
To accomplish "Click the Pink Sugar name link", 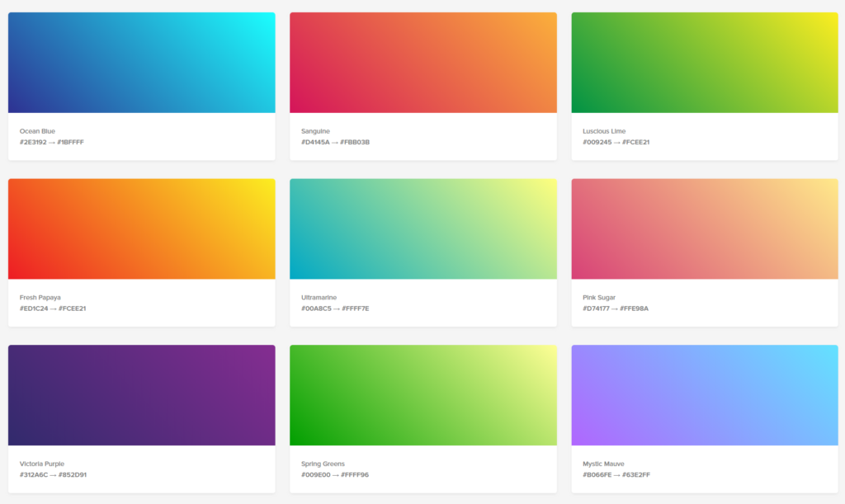I will (598, 297).
